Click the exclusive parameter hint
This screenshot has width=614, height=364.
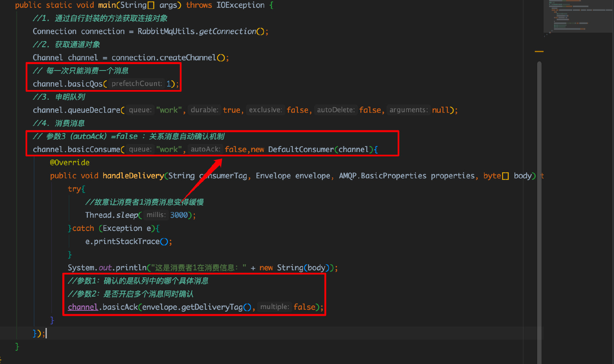tap(265, 110)
